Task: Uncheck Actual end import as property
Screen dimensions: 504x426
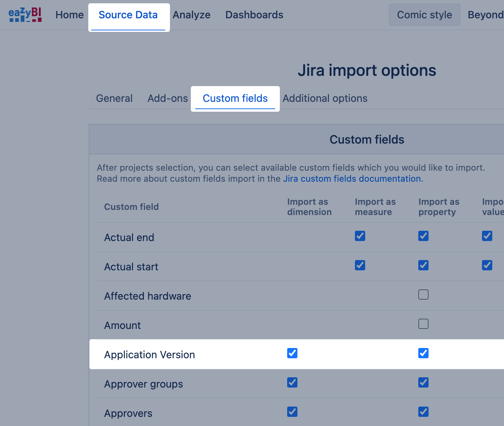Action: 423,236
